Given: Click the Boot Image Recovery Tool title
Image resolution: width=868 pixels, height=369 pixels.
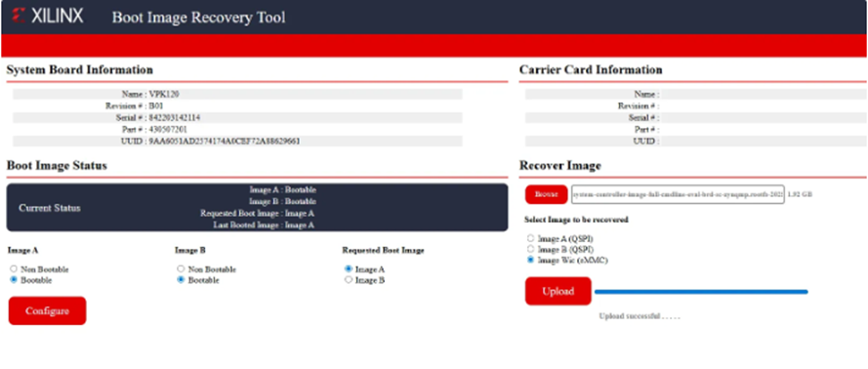Looking at the screenshot, I should (199, 18).
